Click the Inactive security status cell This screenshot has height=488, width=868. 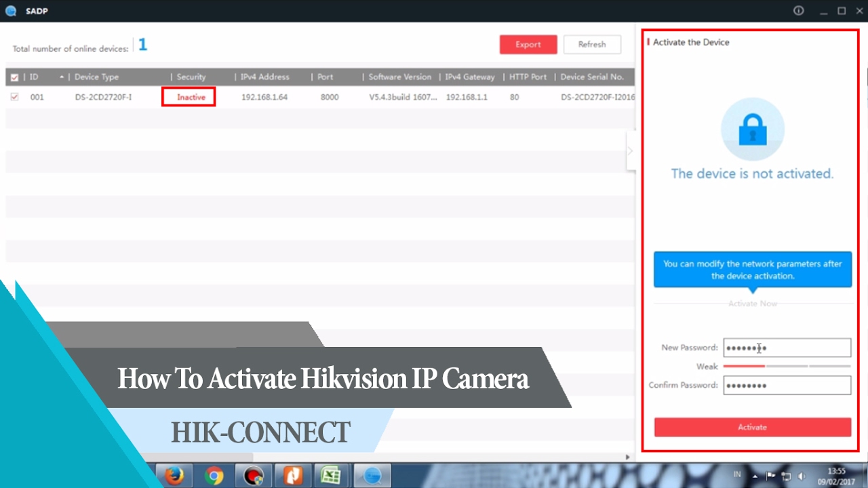(x=191, y=97)
